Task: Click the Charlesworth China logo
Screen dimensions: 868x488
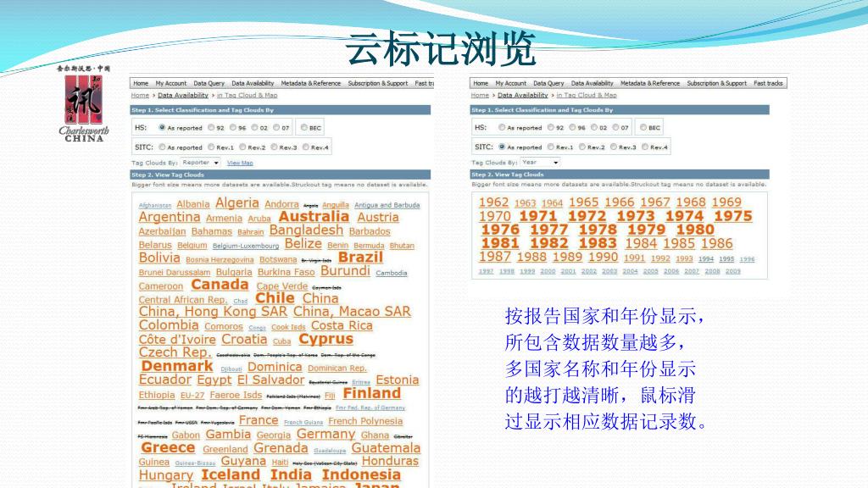Action: (x=84, y=104)
